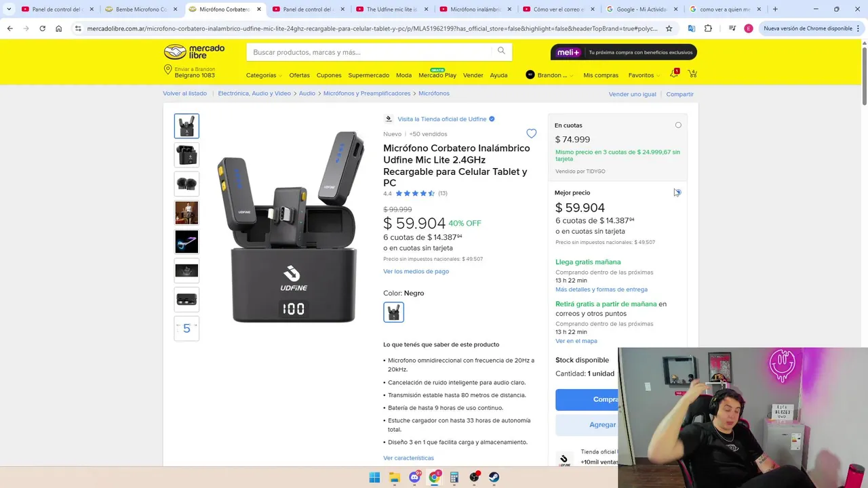Switch to The Udfine mic lite tab
The image size is (868, 488).
391,9
